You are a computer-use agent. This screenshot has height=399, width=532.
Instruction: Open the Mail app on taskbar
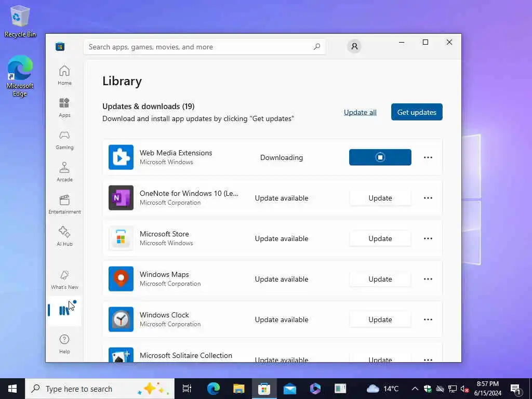(290, 389)
